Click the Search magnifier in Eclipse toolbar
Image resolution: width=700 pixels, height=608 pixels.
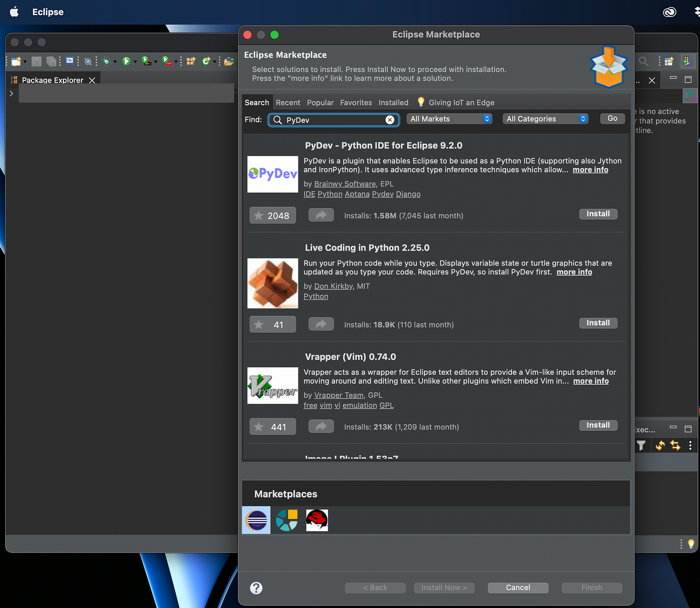click(x=643, y=61)
